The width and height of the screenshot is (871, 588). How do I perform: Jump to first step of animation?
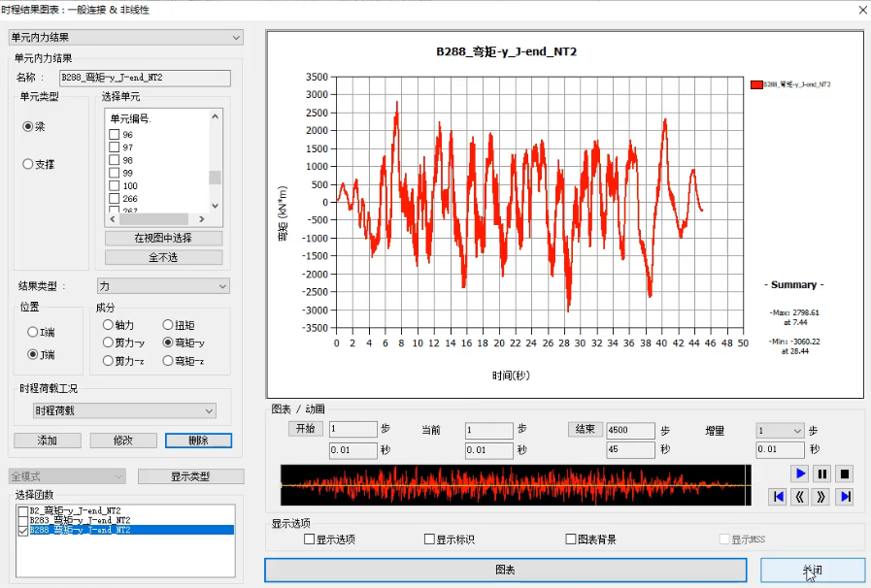pos(778,497)
